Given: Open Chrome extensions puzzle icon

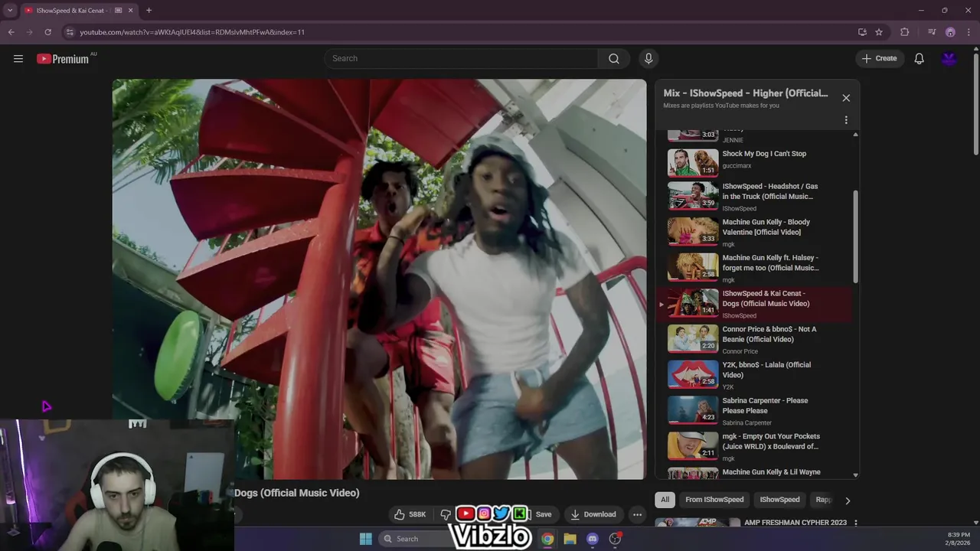Looking at the screenshot, I should (905, 32).
